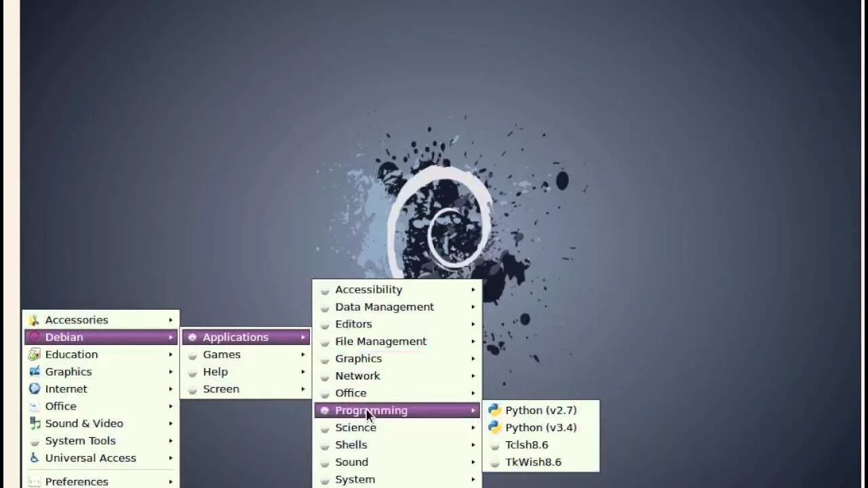The height and width of the screenshot is (488, 868).
Task: Open the Screen submenu entry
Action: (246, 389)
